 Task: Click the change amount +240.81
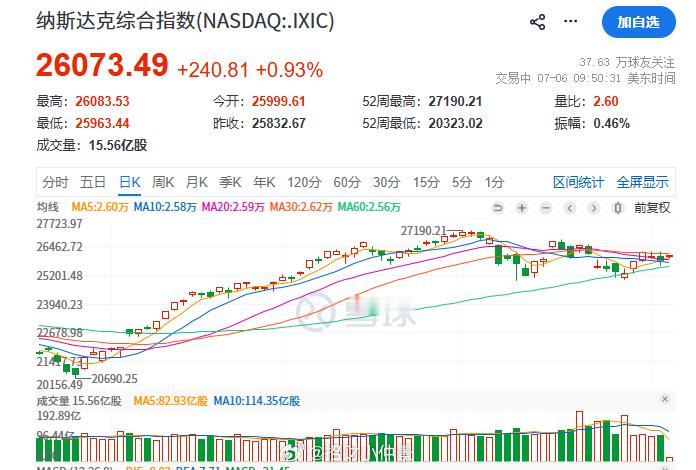(213, 70)
